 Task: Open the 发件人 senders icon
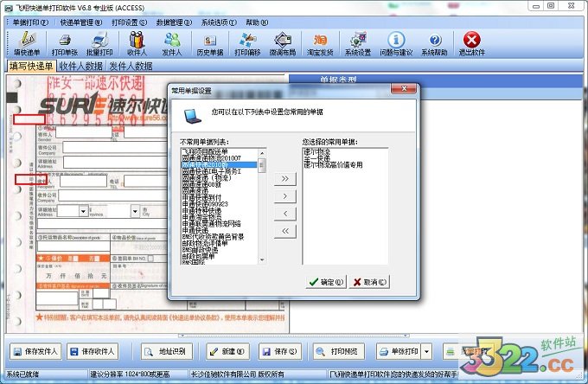[172, 44]
